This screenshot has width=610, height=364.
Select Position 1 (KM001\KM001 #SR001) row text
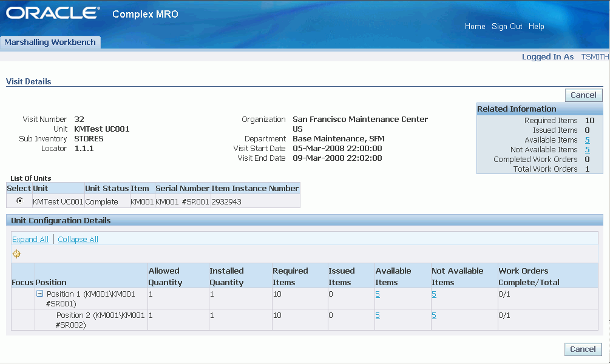90,298
